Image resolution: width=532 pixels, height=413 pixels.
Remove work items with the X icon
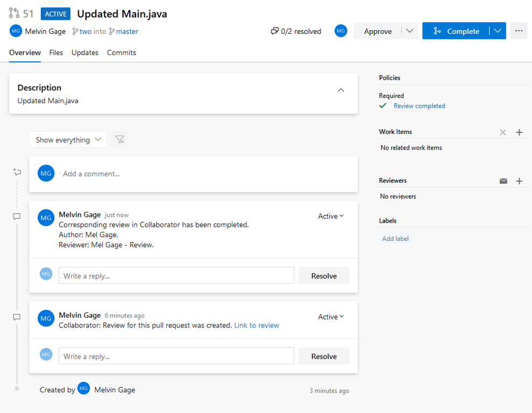[x=503, y=132]
